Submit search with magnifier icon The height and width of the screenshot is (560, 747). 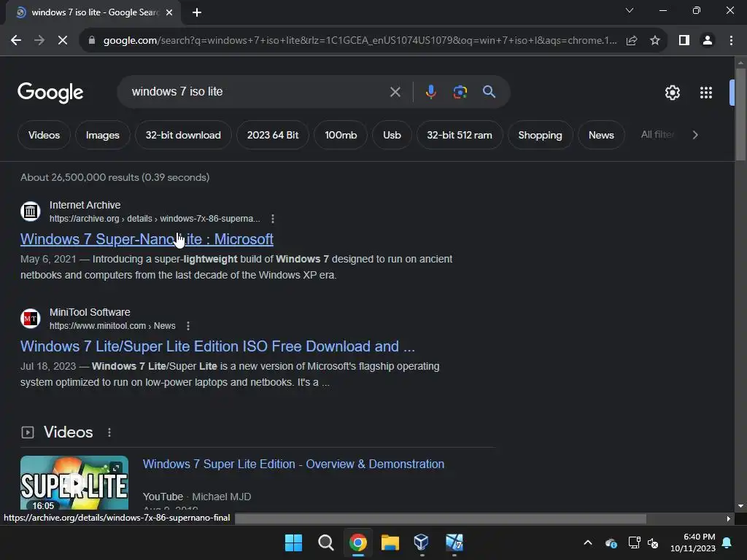click(x=489, y=92)
